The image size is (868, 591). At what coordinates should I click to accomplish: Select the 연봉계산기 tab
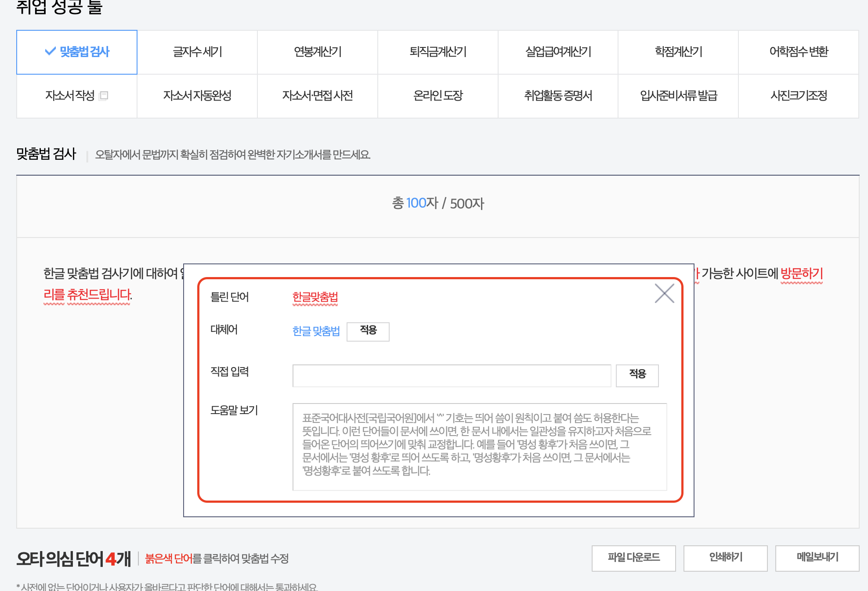tap(317, 51)
